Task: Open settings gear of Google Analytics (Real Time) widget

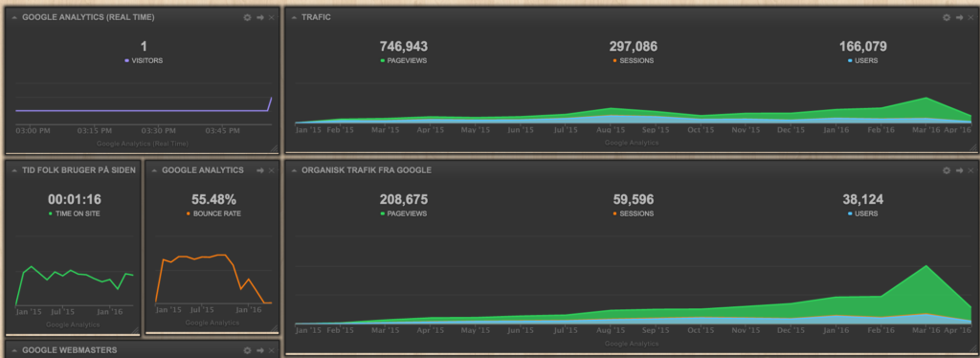Action: (247, 17)
